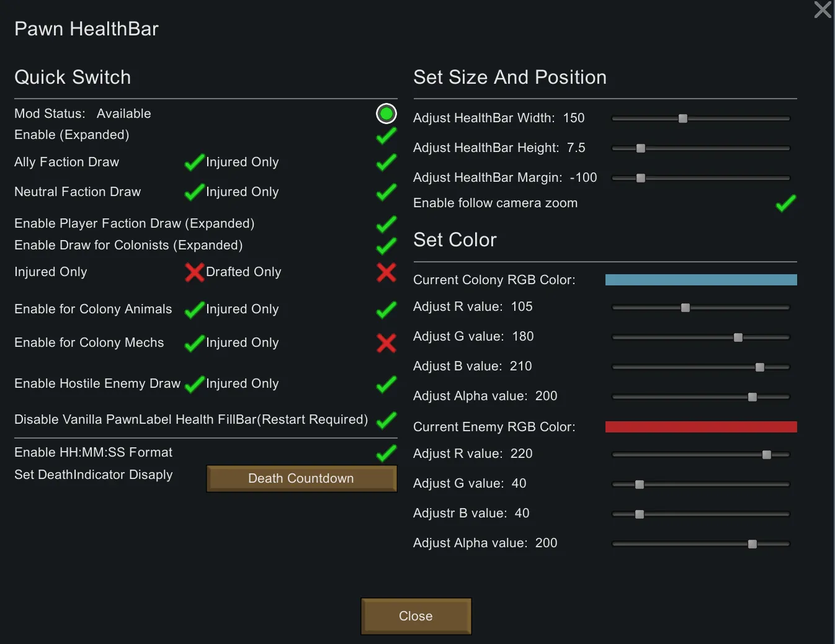Toggle Enable HH:MM:SS Format checkmark
835x644 pixels.
click(x=386, y=453)
